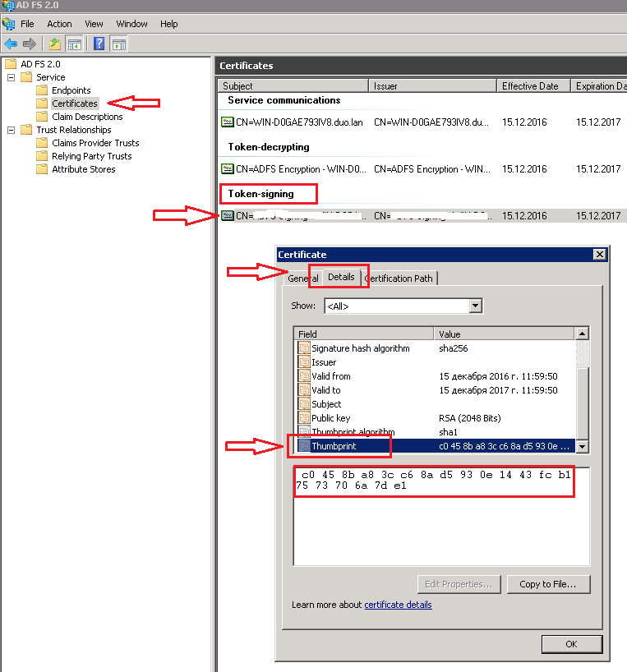Click the field list scroll up arrow
Screen dimensions: 627x672
[x=582, y=334]
